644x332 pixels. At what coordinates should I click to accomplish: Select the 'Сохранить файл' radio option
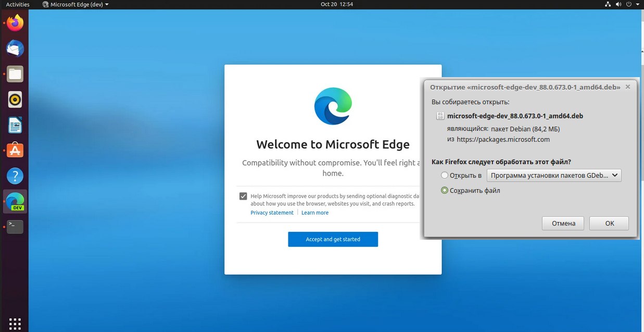point(444,191)
